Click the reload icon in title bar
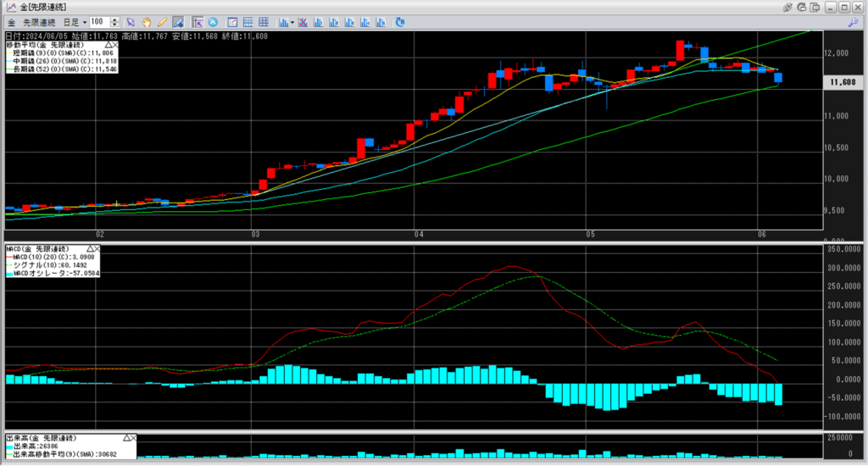The width and height of the screenshot is (868, 466). [x=804, y=7]
